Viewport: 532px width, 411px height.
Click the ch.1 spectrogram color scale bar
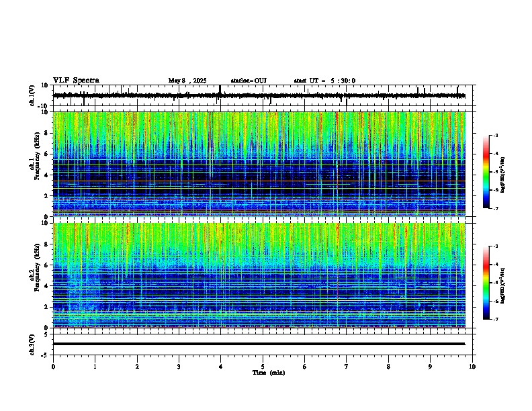pos(486,172)
